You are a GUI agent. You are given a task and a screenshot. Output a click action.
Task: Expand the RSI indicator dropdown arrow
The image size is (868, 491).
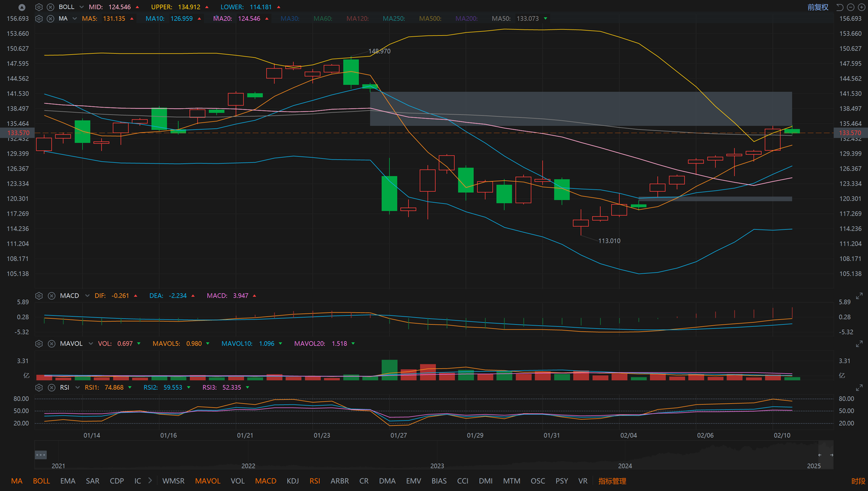(x=77, y=388)
